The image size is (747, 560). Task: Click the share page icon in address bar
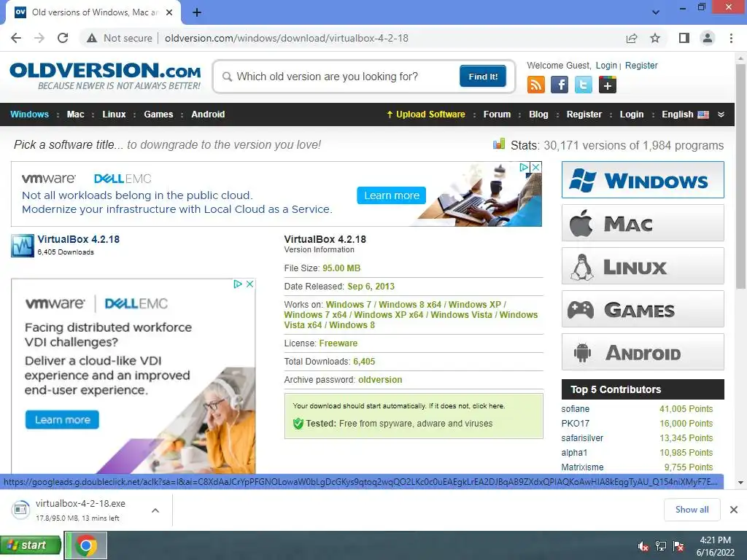coord(632,38)
